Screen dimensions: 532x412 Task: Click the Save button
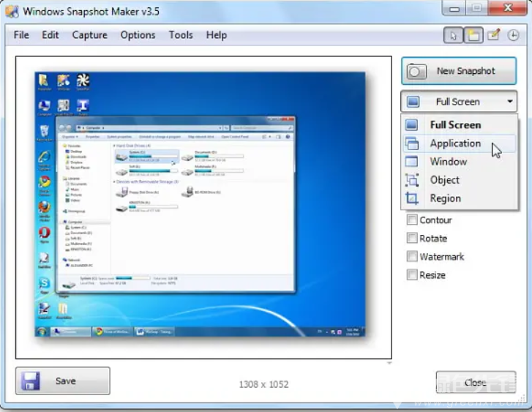click(x=63, y=381)
